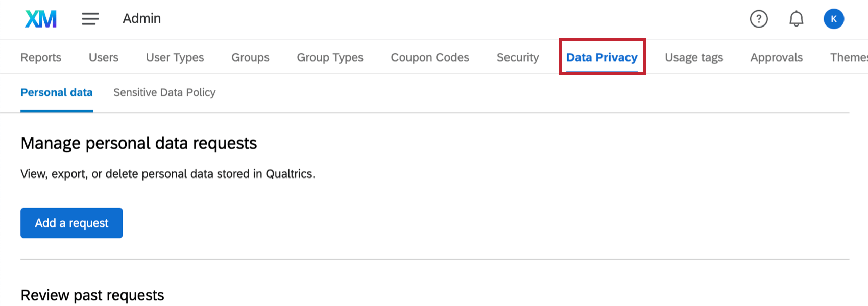Viewport: 868px width, 306px height.
Task: Select the Personal data subtab
Action: pos(57,92)
